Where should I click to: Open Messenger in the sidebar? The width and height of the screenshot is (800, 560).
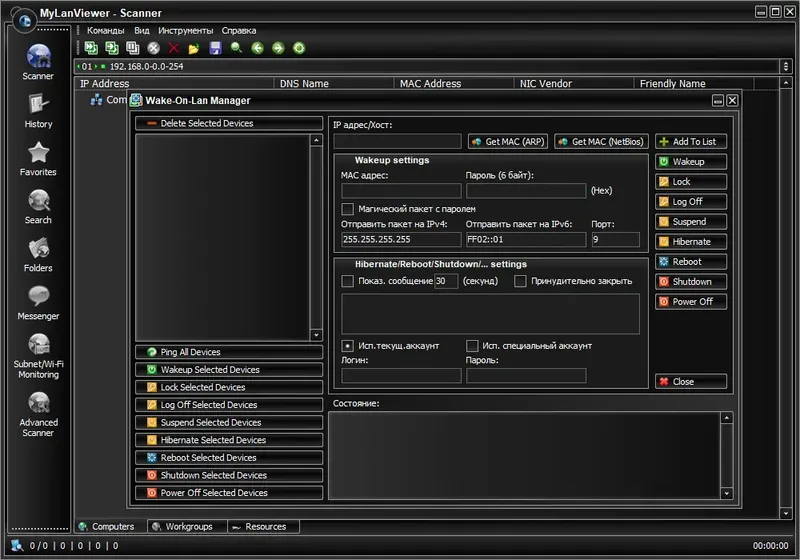(38, 302)
